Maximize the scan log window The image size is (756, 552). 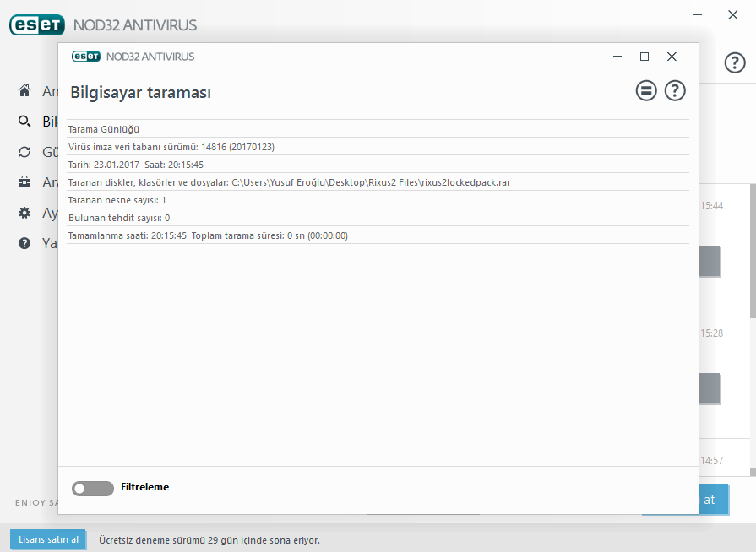[645, 57]
